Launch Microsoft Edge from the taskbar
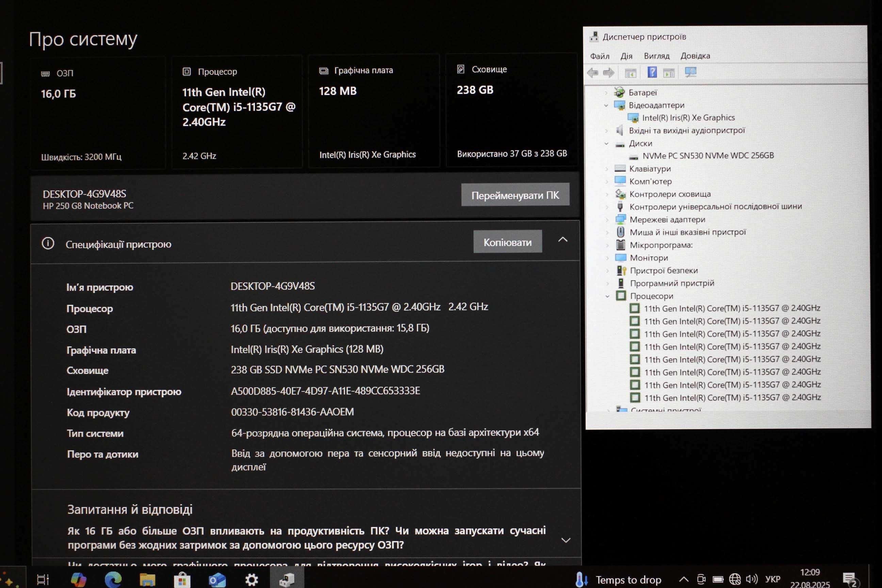Screen dimensions: 882x588 click(x=113, y=580)
